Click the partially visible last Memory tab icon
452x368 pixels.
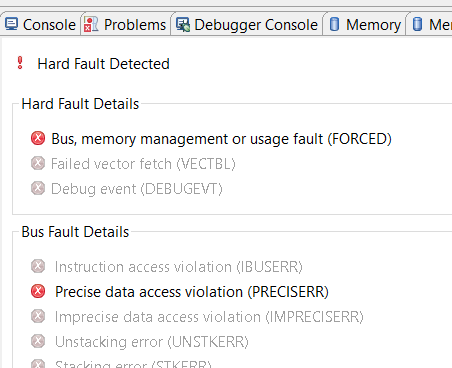click(x=417, y=24)
